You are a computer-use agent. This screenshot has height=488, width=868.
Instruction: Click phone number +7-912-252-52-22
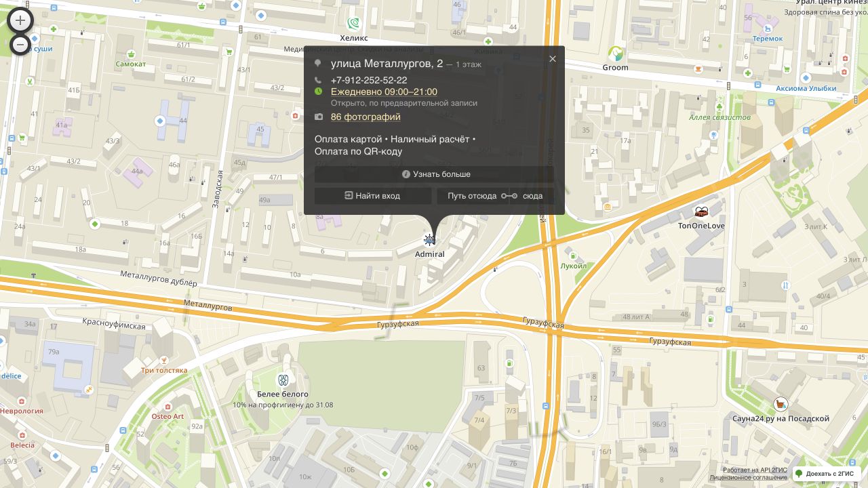coord(369,80)
